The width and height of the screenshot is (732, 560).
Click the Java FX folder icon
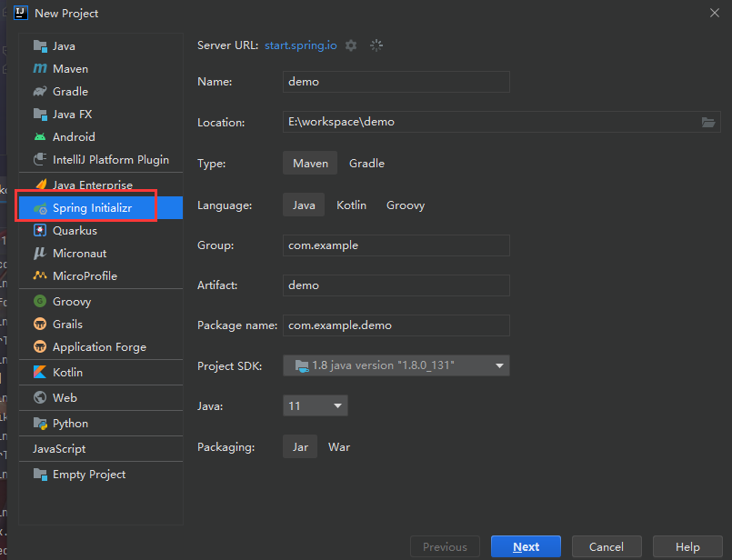click(x=40, y=115)
